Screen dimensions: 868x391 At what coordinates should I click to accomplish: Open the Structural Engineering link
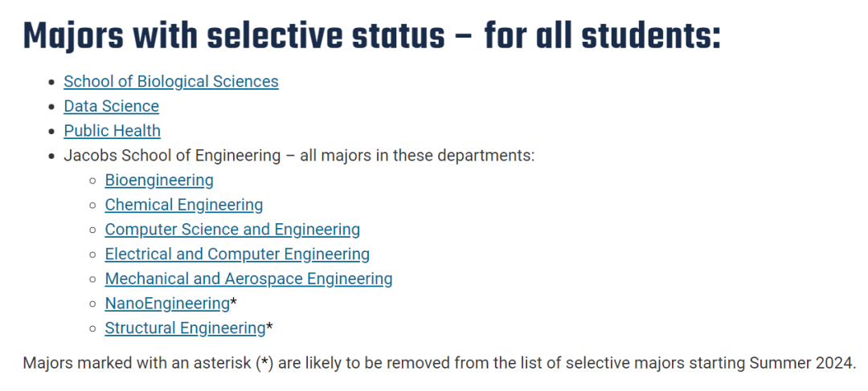coord(185,328)
